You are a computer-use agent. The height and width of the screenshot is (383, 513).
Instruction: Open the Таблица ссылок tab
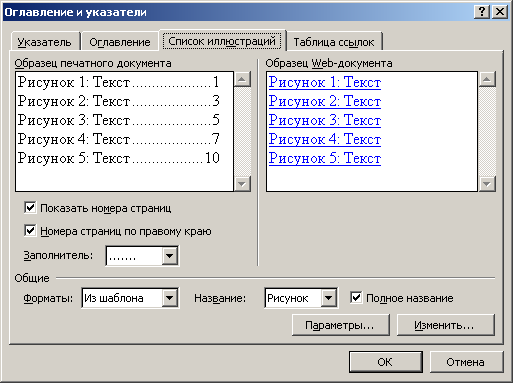[x=334, y=42]
